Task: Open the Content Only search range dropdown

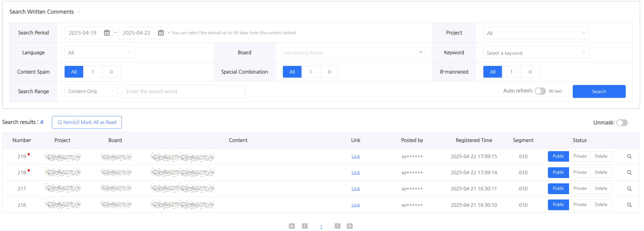Action: [90, 91]
